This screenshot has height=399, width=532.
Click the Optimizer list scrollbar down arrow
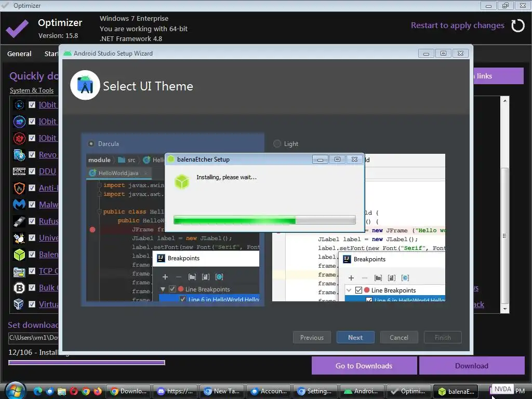(x=505, y=309)
